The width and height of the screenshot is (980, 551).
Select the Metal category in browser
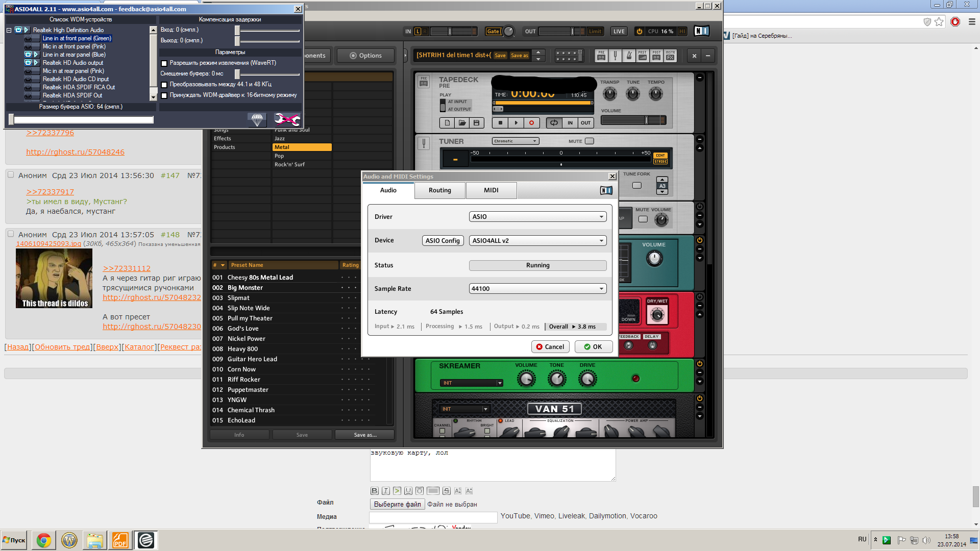(302, 147)
